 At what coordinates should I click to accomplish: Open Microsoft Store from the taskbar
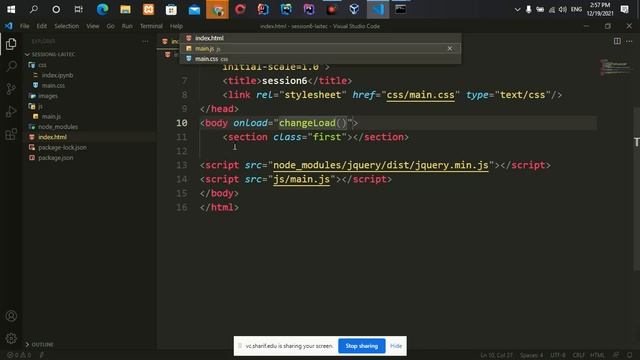pyautogui.click(x=171, y=9)
